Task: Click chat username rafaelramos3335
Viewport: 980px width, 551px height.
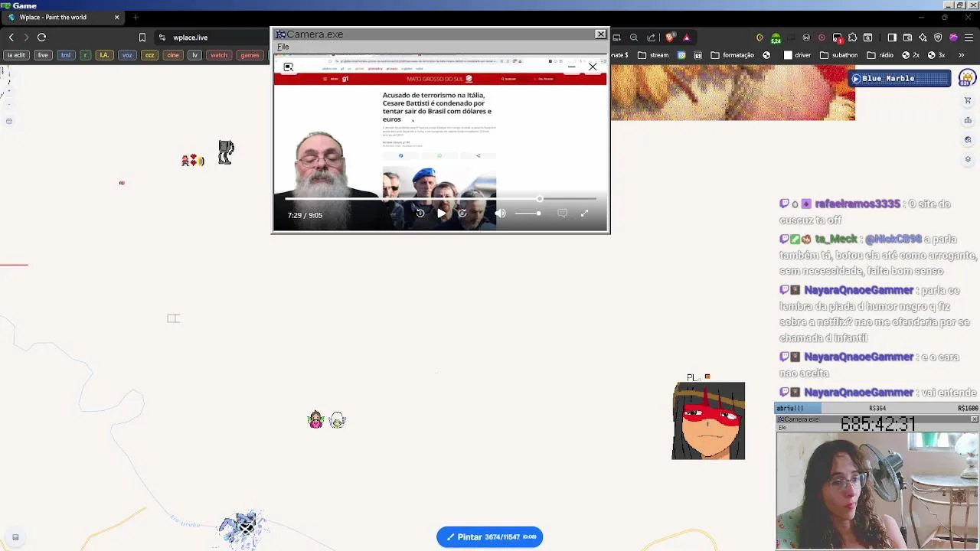Action: pyautogui.click(x=857, y=204)
